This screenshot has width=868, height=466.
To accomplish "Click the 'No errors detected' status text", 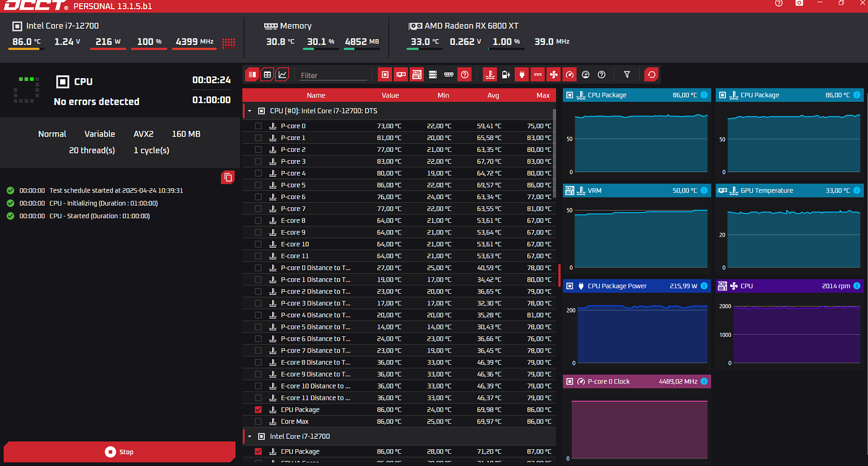I will [x=97, y=101].
